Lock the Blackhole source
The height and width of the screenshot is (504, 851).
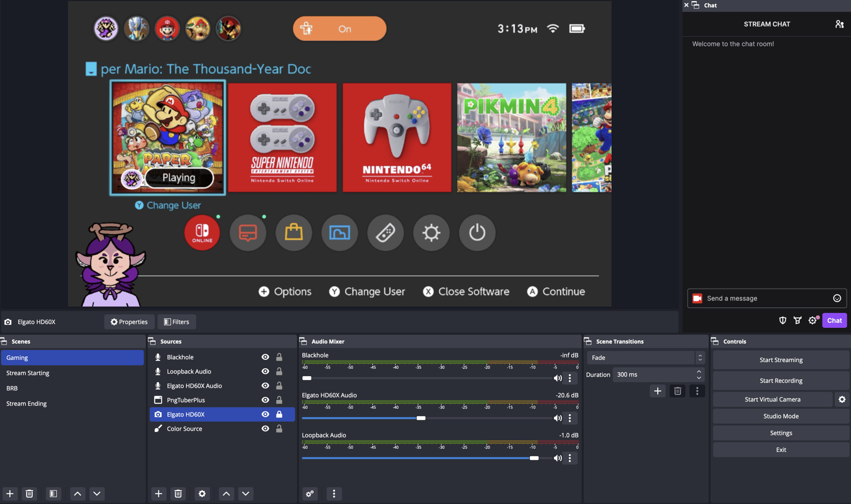(279, 357)
